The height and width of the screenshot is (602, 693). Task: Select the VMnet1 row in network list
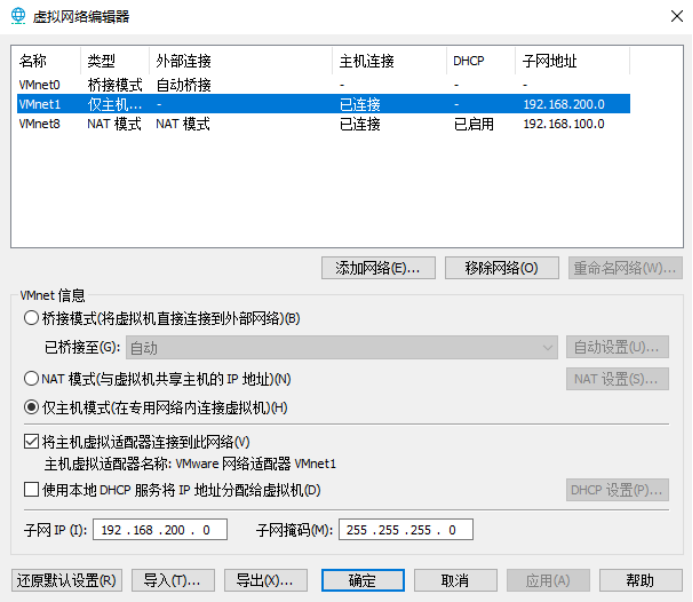(x=324, y=104)
